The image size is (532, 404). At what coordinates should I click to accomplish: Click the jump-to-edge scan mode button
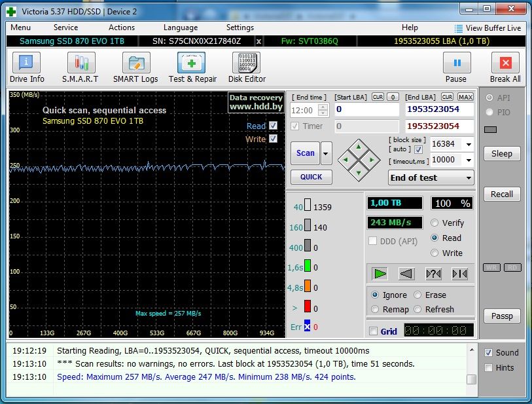[460, 274]
